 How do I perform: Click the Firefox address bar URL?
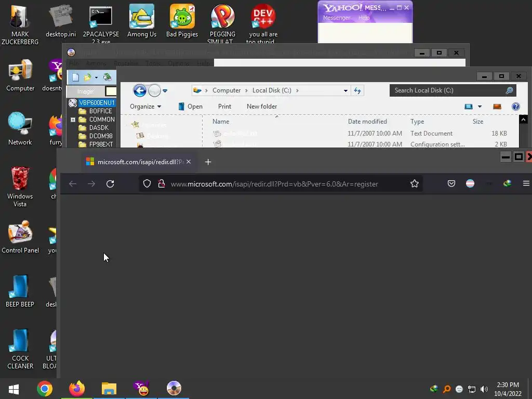click(274, 184)
